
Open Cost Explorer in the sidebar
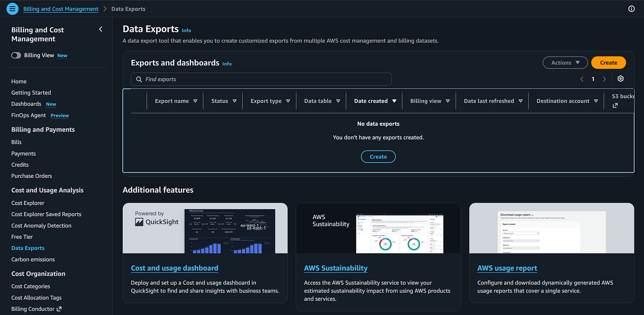[28, 203]
